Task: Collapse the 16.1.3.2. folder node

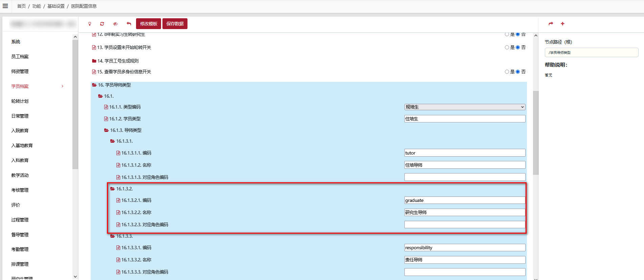Action: pos(113,189)
